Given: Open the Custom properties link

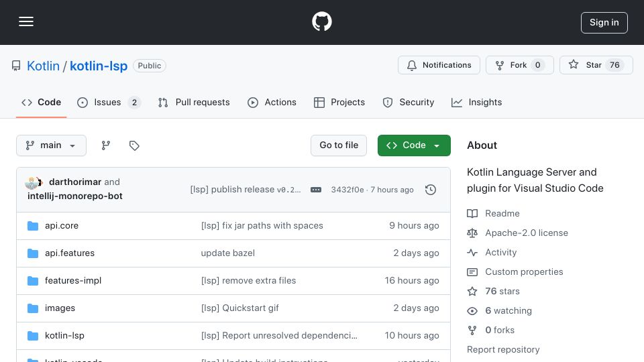Looking at the screenshot, I should [x=524, y=271].
